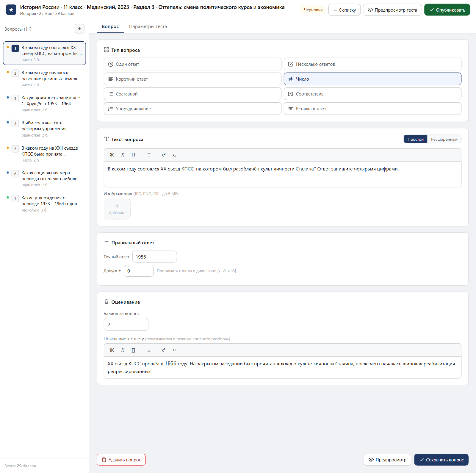Screen dimensions: 476x473
Task: Click bold Ж in question text toolbar
Action: 112,155
